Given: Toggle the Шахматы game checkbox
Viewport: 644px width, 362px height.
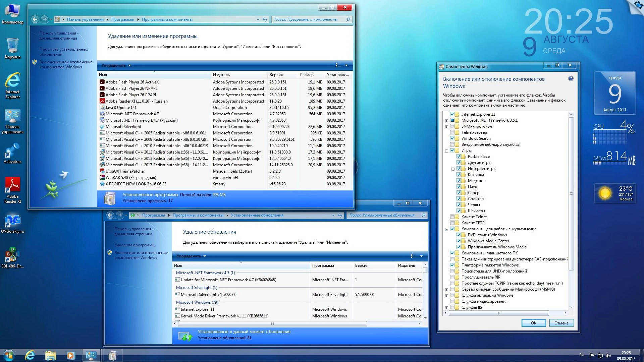Looking at the screenshot, I should click(459, 211).
